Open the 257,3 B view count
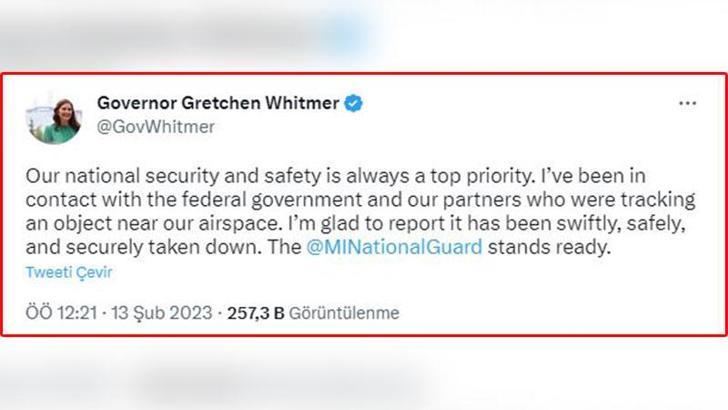 [257, 313]
